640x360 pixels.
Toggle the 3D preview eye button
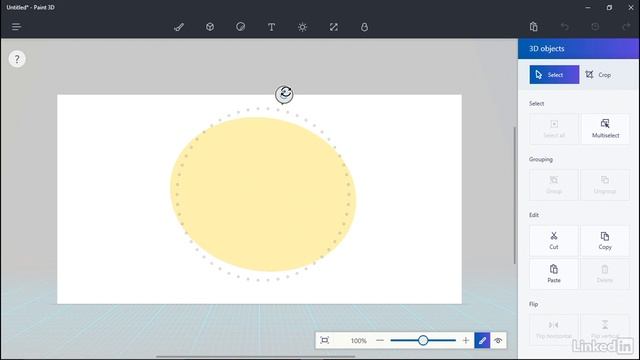coord(498,340)
